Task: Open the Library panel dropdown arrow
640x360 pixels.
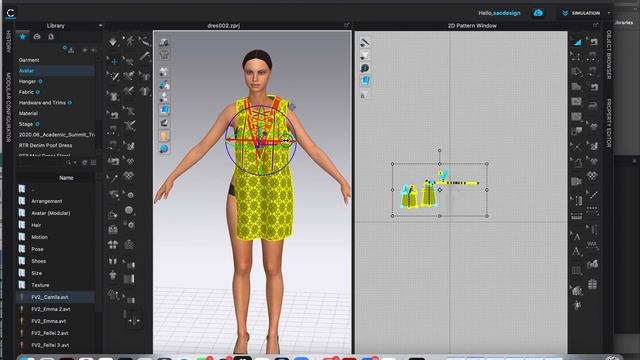Action: point(100,26)
